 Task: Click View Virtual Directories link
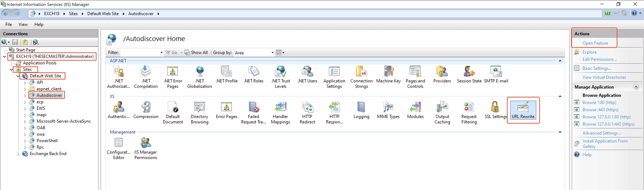point(604,77)
